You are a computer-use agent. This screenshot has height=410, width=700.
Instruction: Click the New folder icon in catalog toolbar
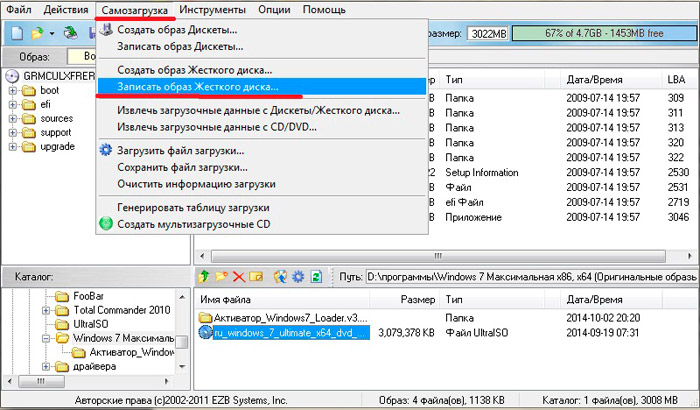[221, 276]
